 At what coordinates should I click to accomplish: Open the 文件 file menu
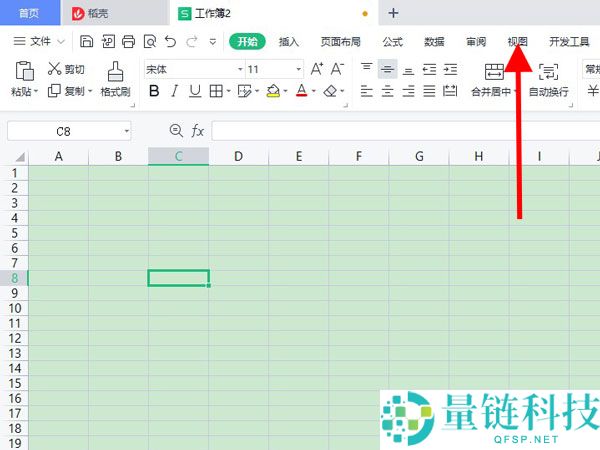[x=39, y=41]
